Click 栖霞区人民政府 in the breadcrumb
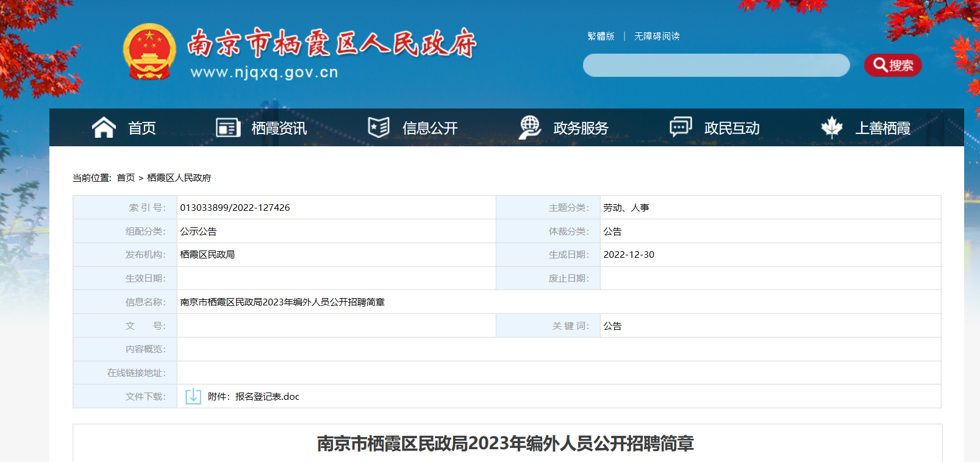Screen dimensions: 980x462 (x=179, y=178)
